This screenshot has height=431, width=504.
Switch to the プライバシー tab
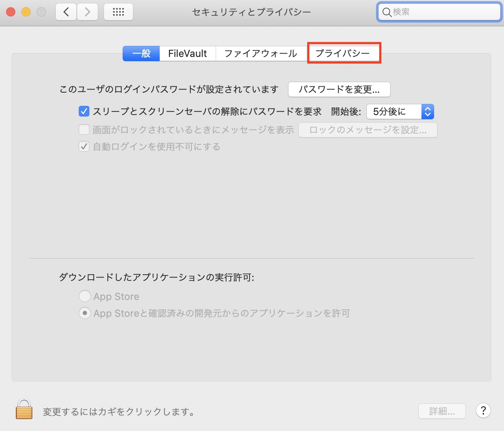[x=343, y=53]
